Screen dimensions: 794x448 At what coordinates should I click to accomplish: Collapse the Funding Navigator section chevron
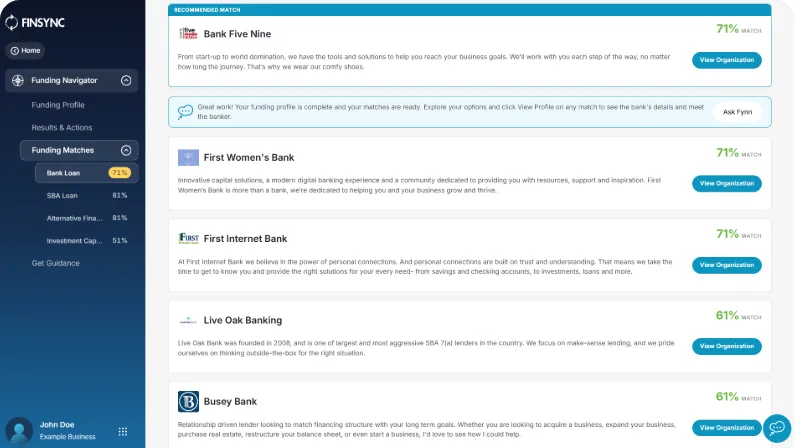pyautogui.click(x=126, y=80)
